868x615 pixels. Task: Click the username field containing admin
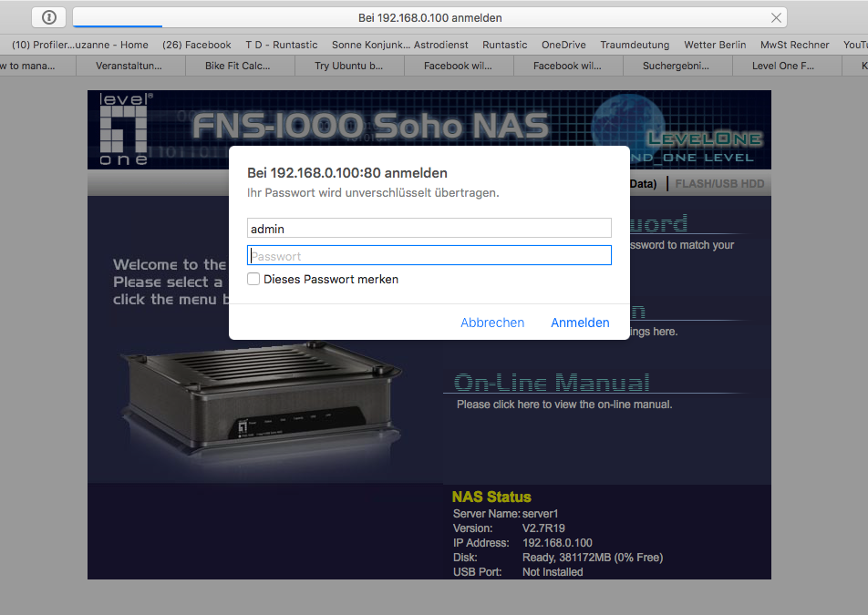click(429, 229)
